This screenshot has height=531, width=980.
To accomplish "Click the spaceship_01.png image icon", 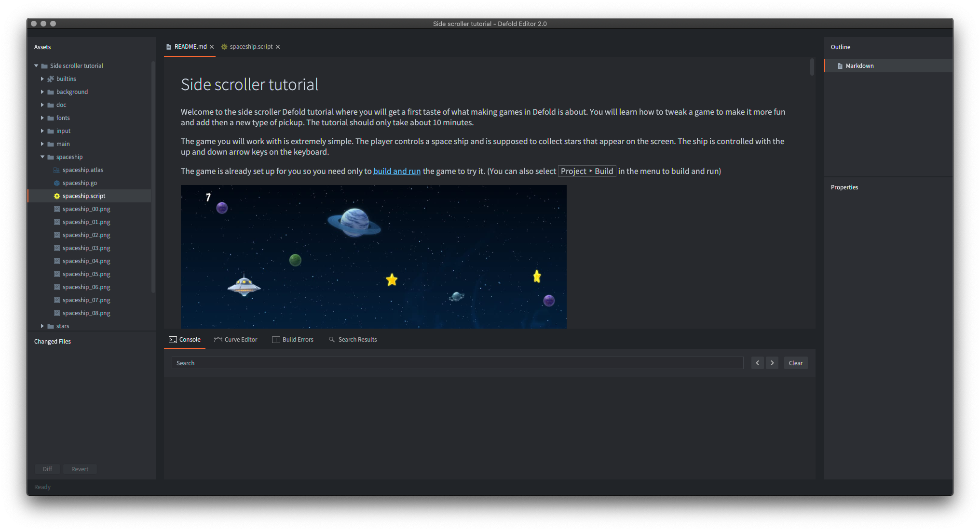I will pyautogui.click(x=57, y=222).
